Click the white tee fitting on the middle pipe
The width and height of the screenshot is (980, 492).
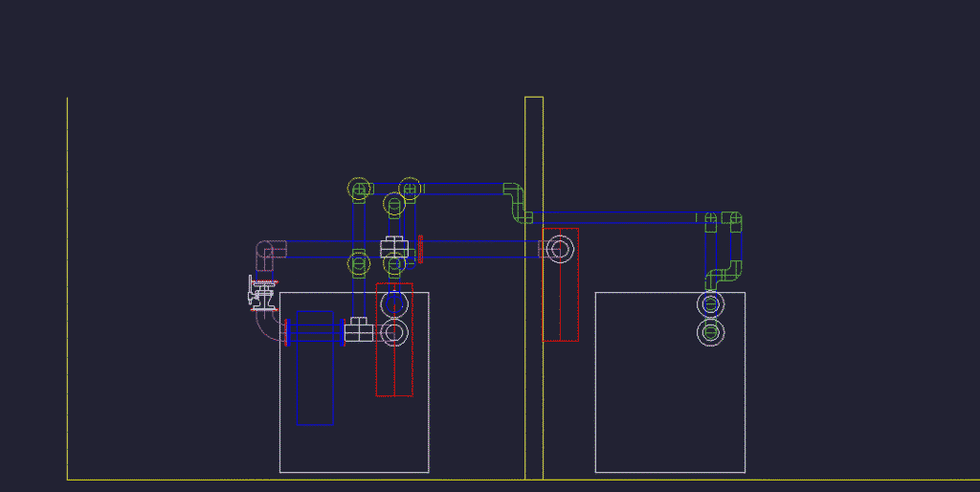pos(394,249)
